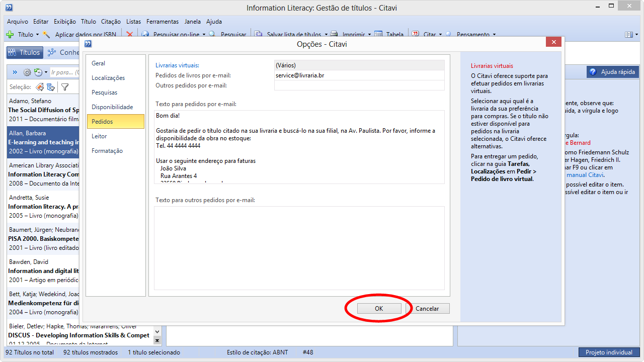Open the Janela menu
The image size is (644, 362).
click(193, 22)
